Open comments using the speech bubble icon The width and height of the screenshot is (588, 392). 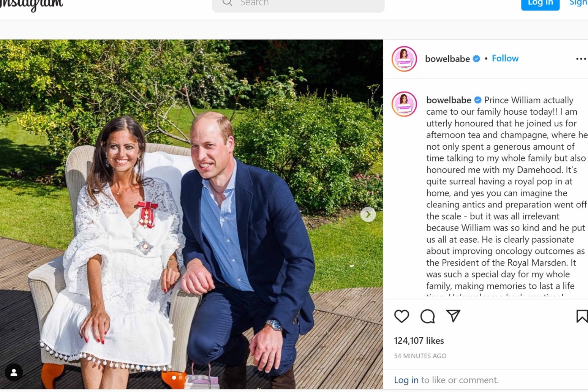tap(427, 316)
